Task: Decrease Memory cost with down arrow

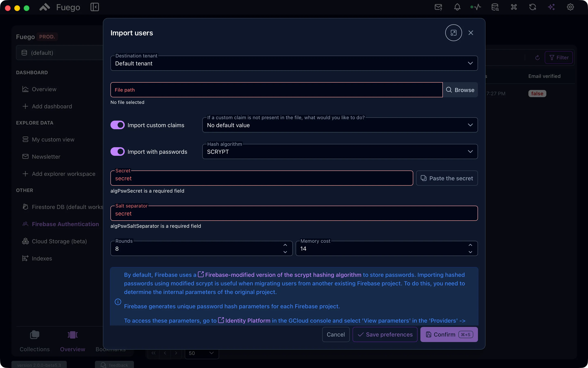Action: click(470, 252)
